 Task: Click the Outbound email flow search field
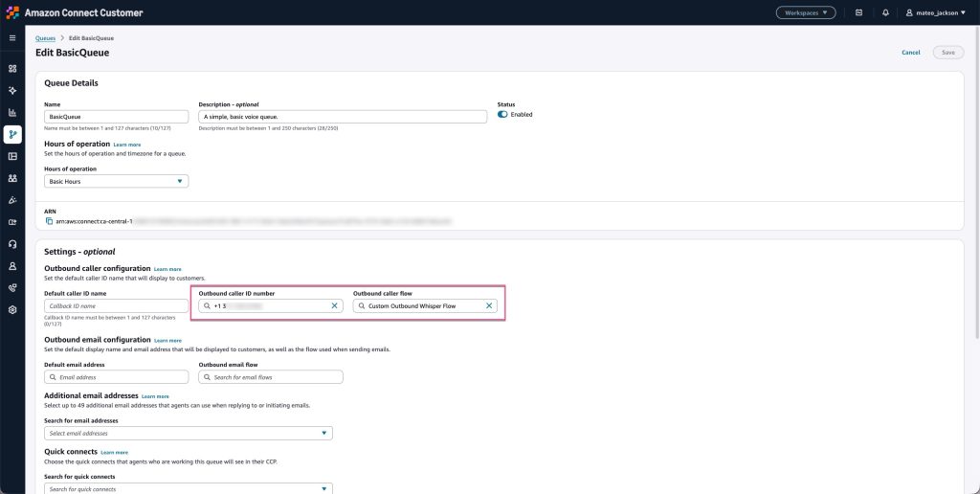pos(271,377)
